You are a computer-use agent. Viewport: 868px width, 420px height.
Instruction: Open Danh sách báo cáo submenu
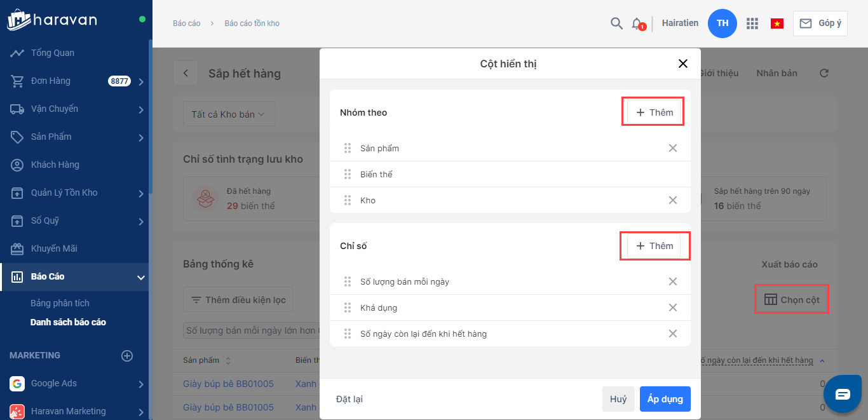click(x=68, y=322)
